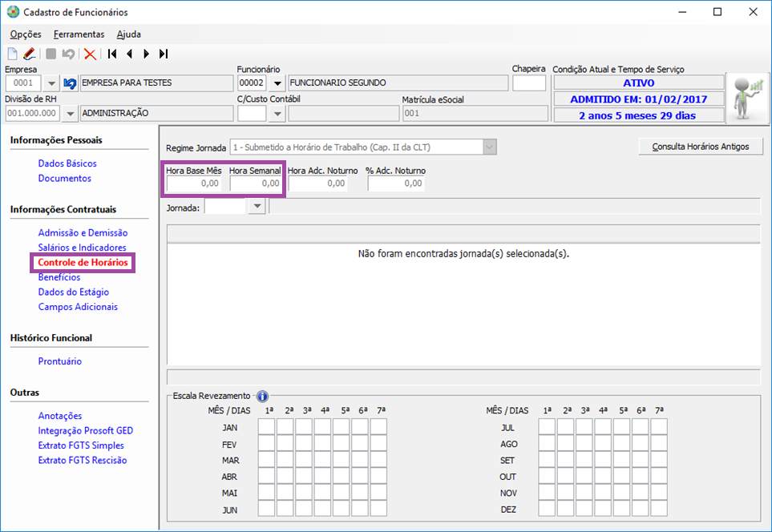
Task: Click the New record document icon
Action: click(x=12, y=54)
